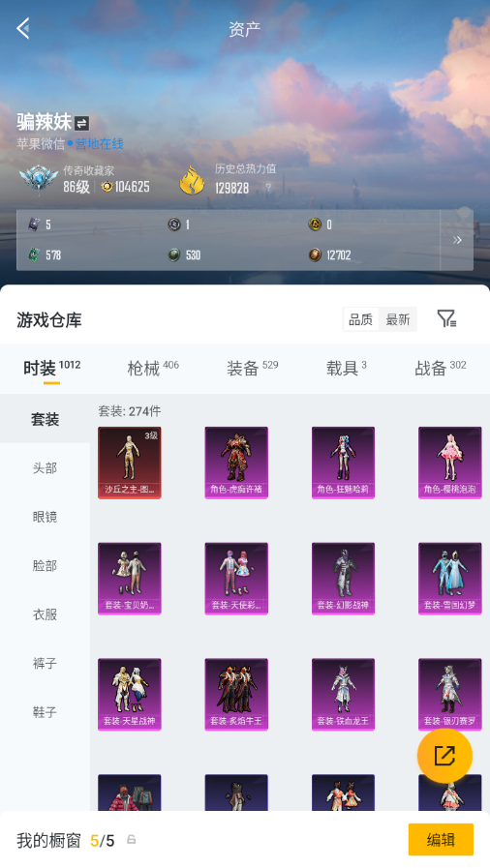The image size is (490, 868).
Task: Tap the 传奇收藏家 collector badge emblem
Action: tap(38, 179)
